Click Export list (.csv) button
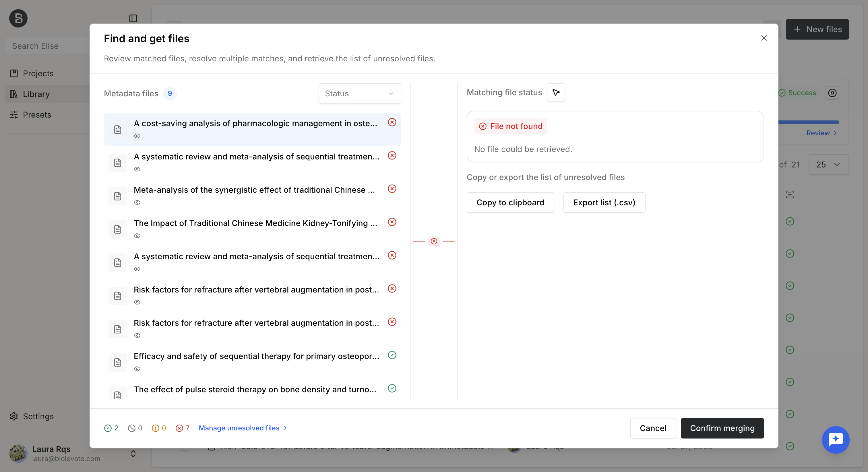Viewport: 868px width, 472px height. coord(604,203)
